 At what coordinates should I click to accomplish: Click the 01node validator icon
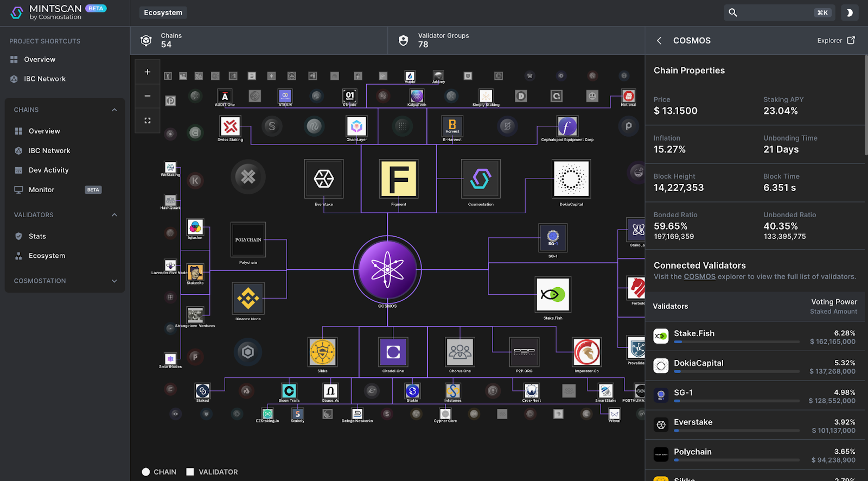click(x=350, y=96)
